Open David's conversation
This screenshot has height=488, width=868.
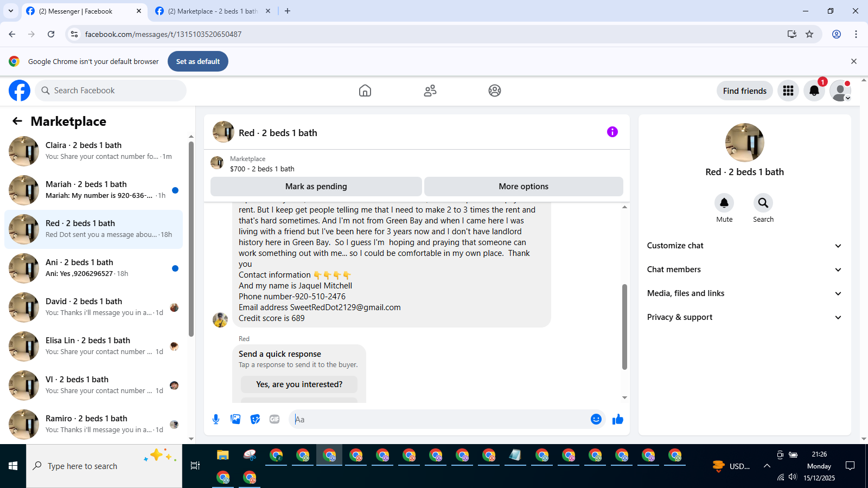click(93, 307)
